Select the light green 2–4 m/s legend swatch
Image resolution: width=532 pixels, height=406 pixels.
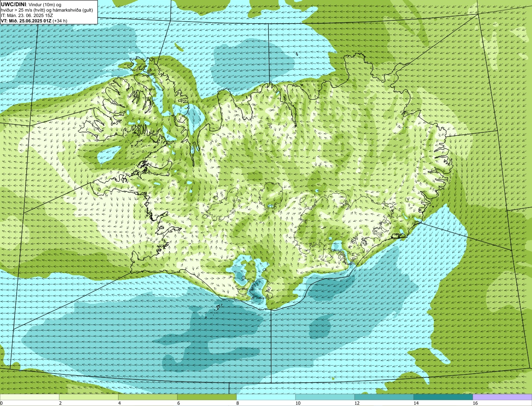click(89, 397)
